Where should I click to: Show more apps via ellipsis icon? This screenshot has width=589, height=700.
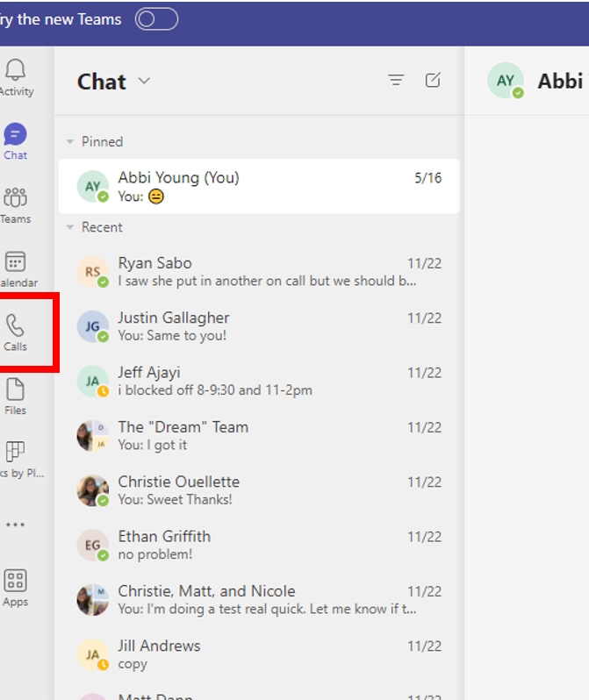pos(15,525)
